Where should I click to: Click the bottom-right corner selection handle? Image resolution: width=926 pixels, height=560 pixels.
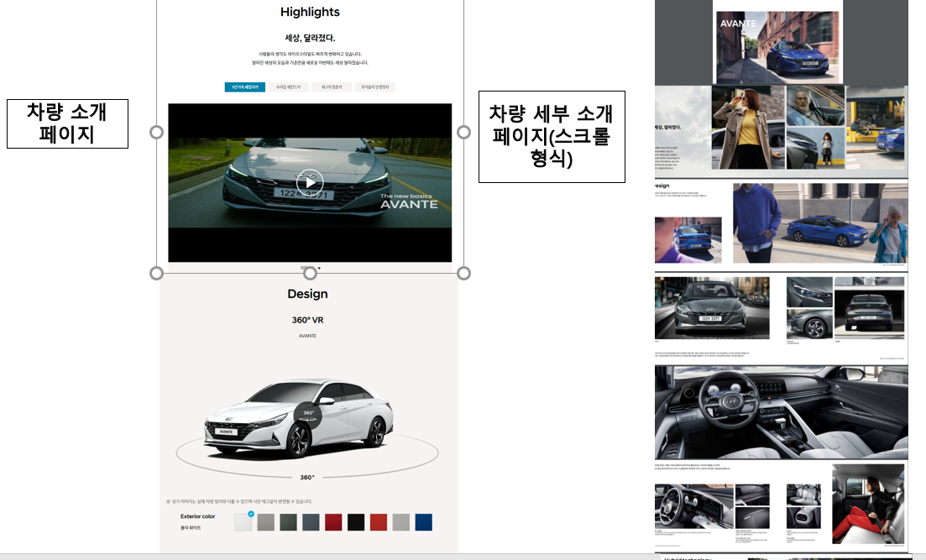(464, 273)
